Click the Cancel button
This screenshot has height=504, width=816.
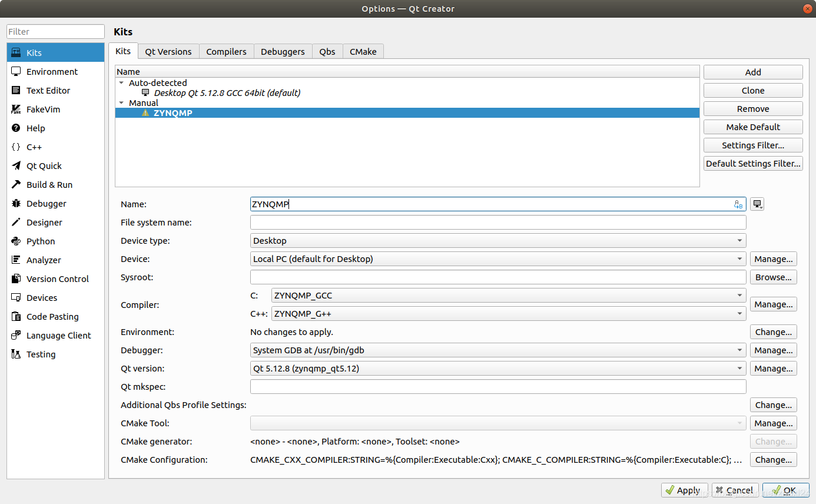coord(735,490)
